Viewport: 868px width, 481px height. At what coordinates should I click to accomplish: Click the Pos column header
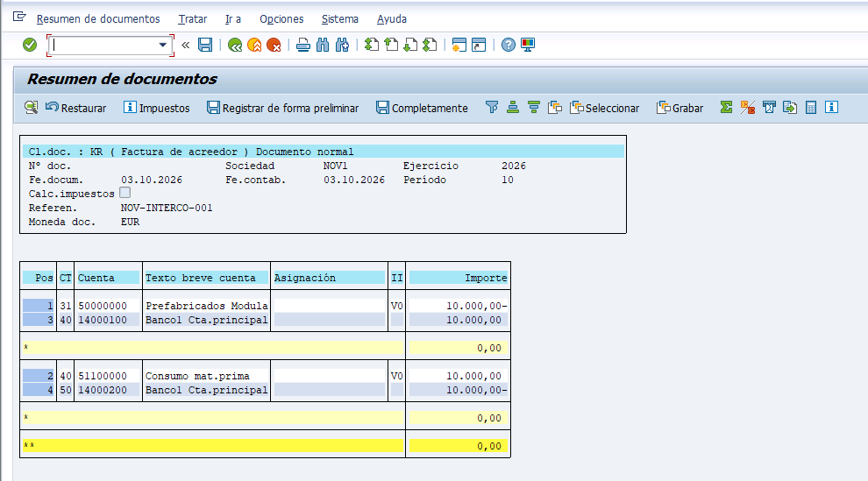tap(39, 278)
